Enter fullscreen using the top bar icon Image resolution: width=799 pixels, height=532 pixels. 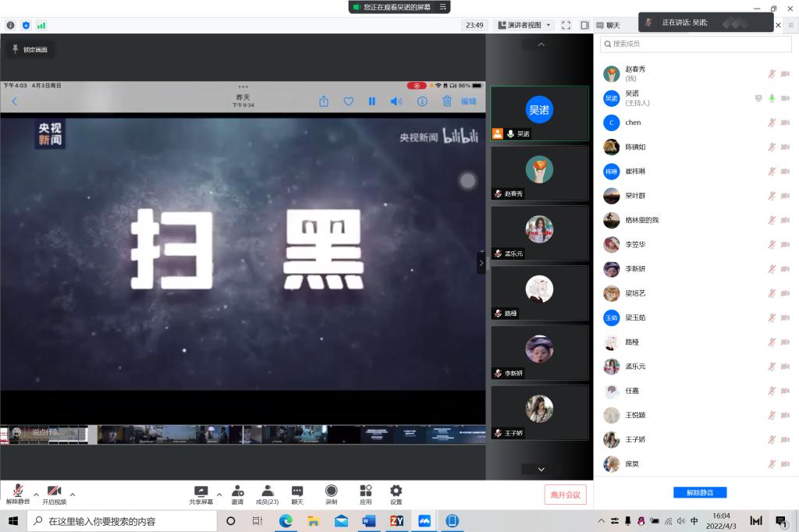(x=566, y=25)
